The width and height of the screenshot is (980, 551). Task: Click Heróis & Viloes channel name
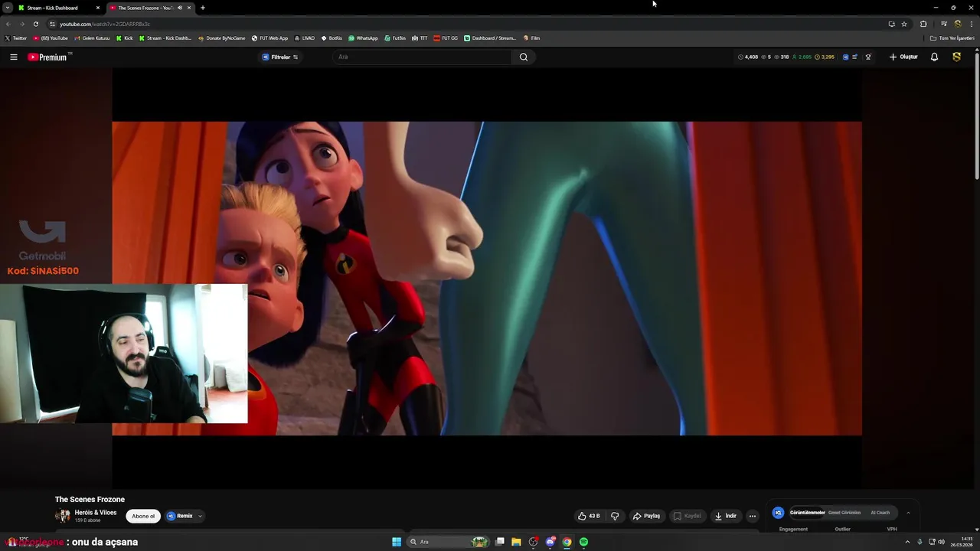coord(96,513)
